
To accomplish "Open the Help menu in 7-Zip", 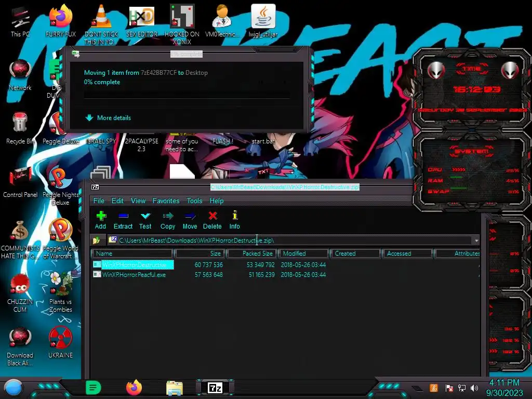I will pyautogui.click(x=217, y=201).
